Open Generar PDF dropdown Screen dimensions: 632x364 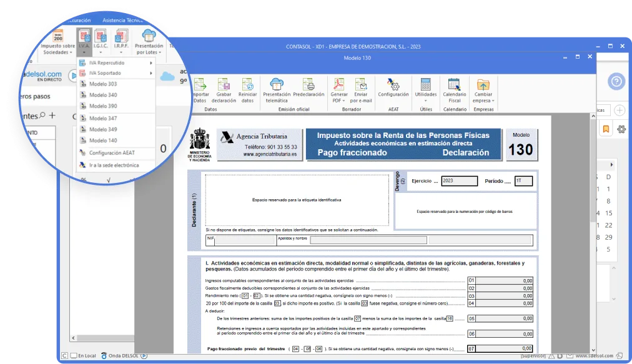pos(339,97)
